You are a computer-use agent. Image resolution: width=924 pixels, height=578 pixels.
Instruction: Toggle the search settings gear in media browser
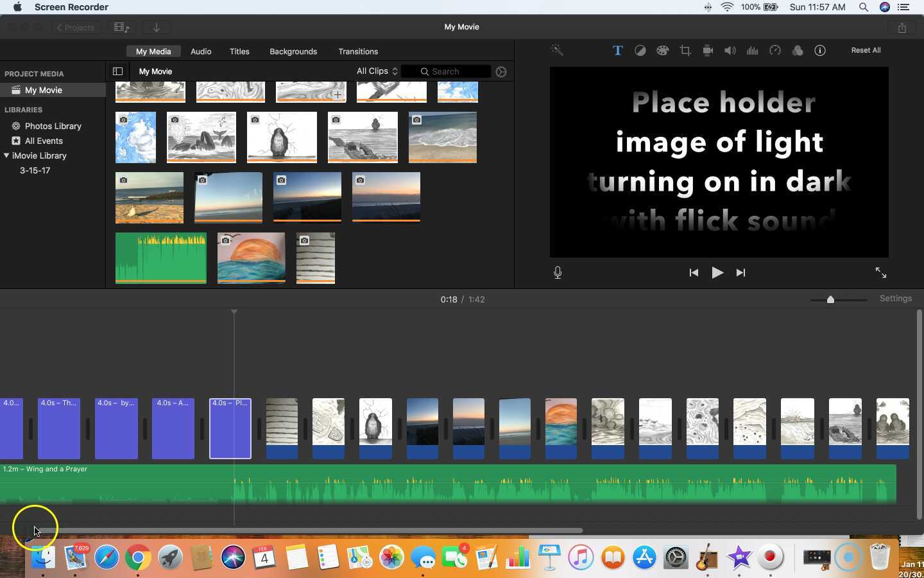tap(501, 71)
